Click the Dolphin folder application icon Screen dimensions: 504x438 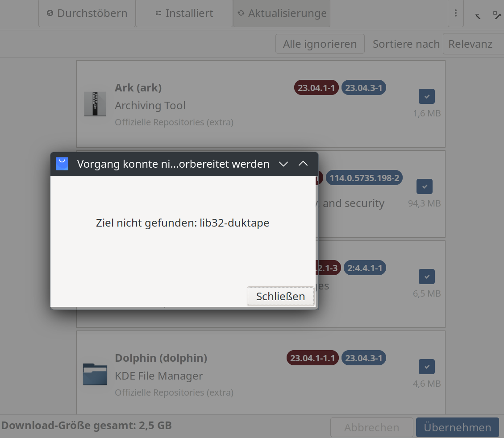pyautogui.click(x=95, y=374)
